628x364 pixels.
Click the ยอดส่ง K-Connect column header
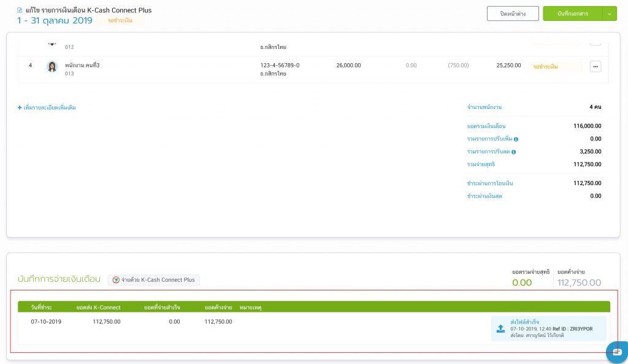coord(98,307)
